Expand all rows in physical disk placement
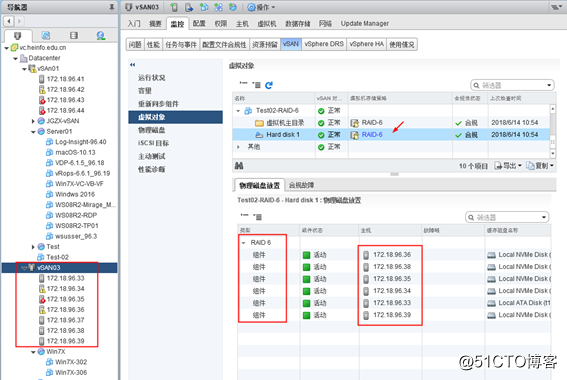Image resolution: width=567 pixels, height=380 pixels. tap(257, 217)
